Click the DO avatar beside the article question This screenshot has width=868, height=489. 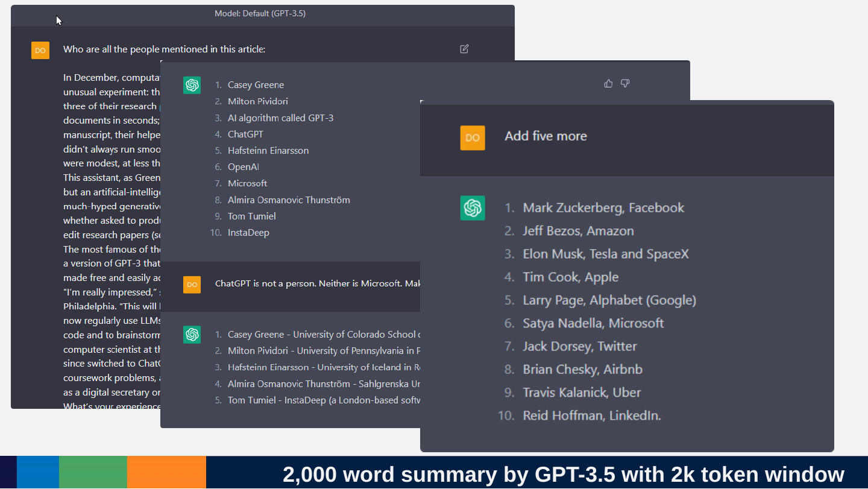[40, 50]
